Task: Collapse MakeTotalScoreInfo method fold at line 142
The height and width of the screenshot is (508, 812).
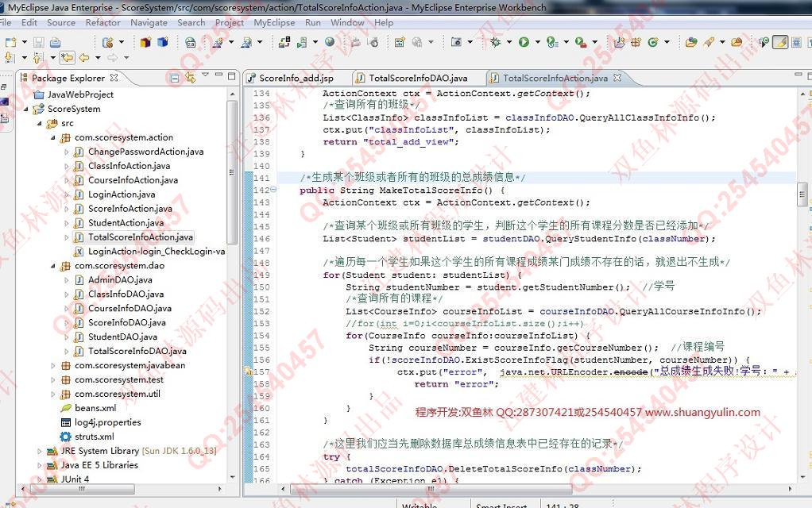Action: click(x=273, y=190)
